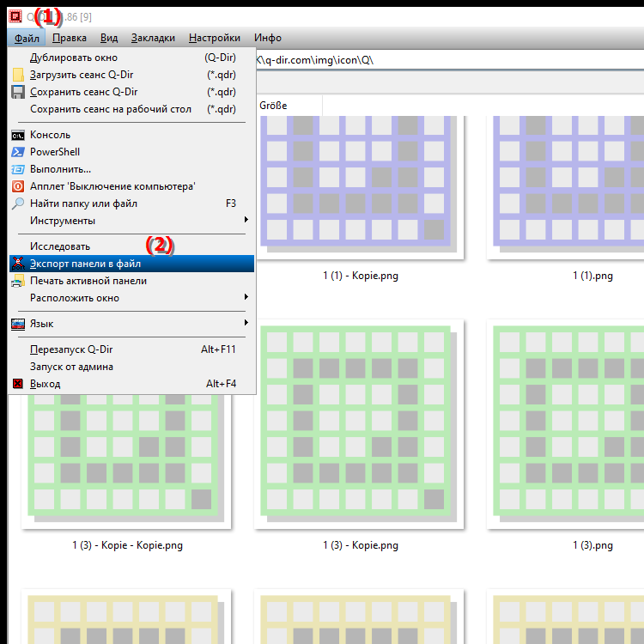
Task: Click the (Q-Dir) hint text
Action: point(220,58)
